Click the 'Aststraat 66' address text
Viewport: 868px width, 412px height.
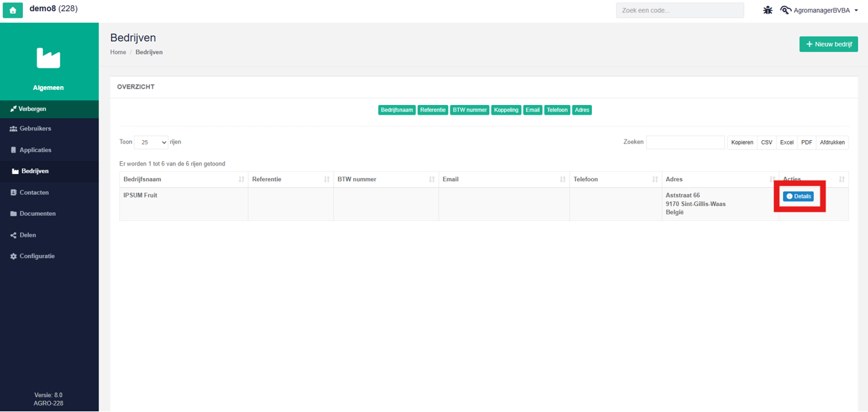(x=683, y=196)
